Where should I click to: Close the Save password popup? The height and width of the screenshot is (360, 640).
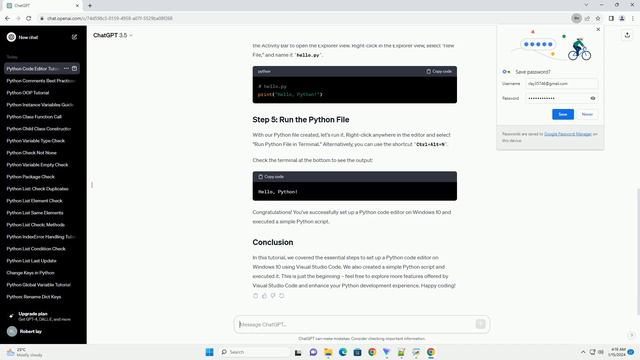(x=598, y=29)
